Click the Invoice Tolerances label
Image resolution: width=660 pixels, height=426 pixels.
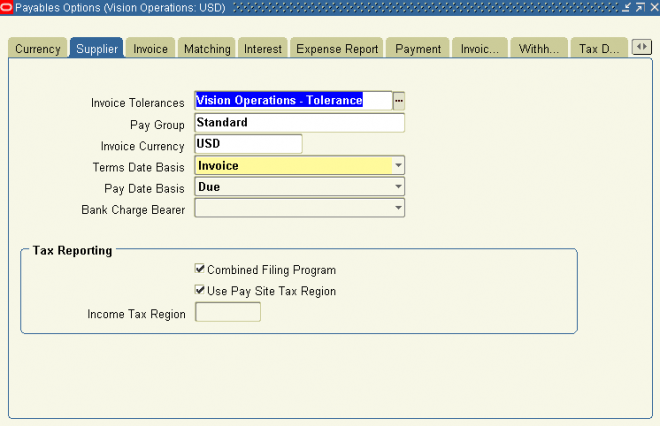(x=138, y=103)
